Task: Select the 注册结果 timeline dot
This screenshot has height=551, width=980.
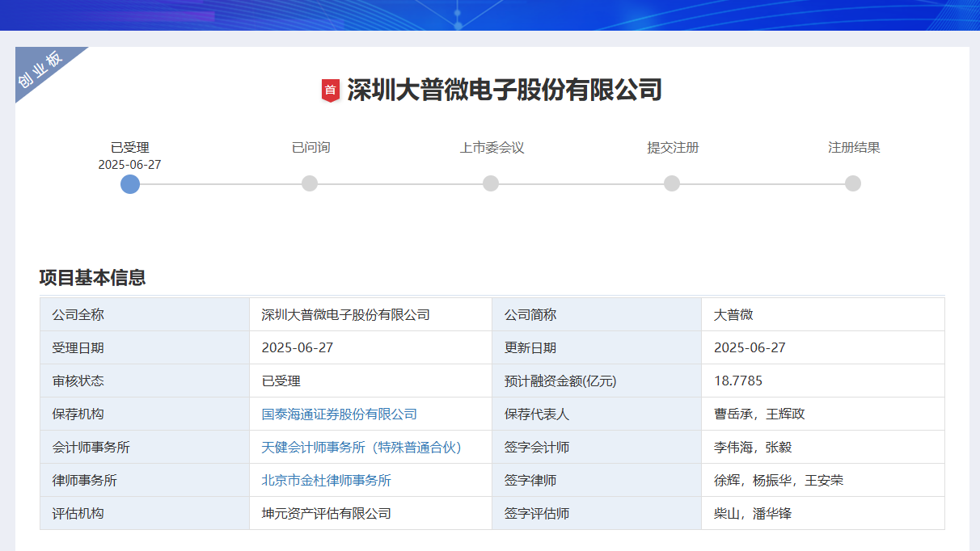Action: 853,183
